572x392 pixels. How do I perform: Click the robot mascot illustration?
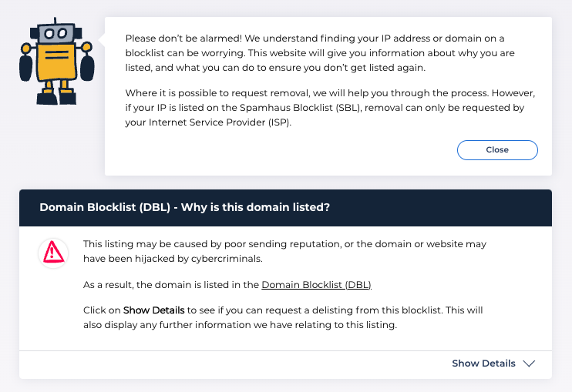(x=56, y=62)
